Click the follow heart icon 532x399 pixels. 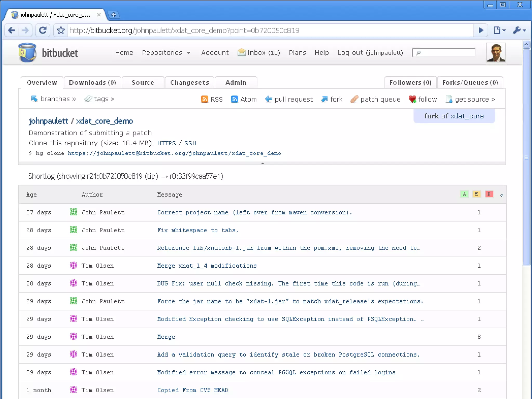412,99
